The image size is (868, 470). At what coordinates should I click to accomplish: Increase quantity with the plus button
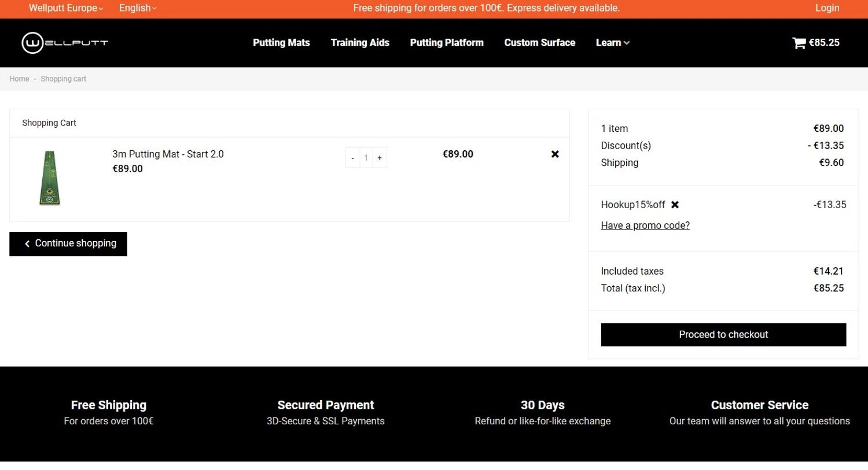pos(380,158)
